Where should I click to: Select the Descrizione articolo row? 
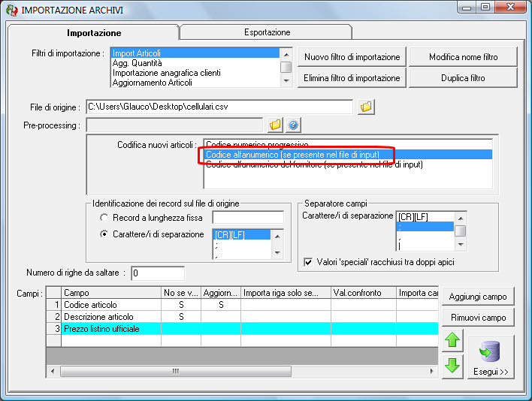click(x=242, y=317)
